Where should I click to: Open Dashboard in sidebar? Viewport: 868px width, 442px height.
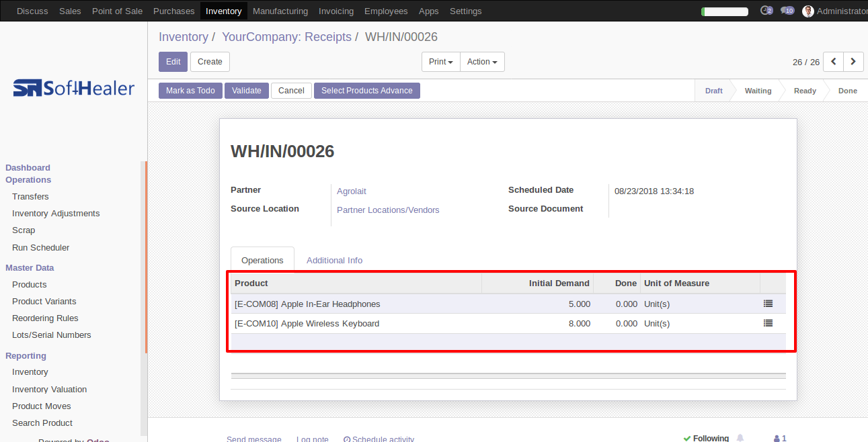pos(28,168)
